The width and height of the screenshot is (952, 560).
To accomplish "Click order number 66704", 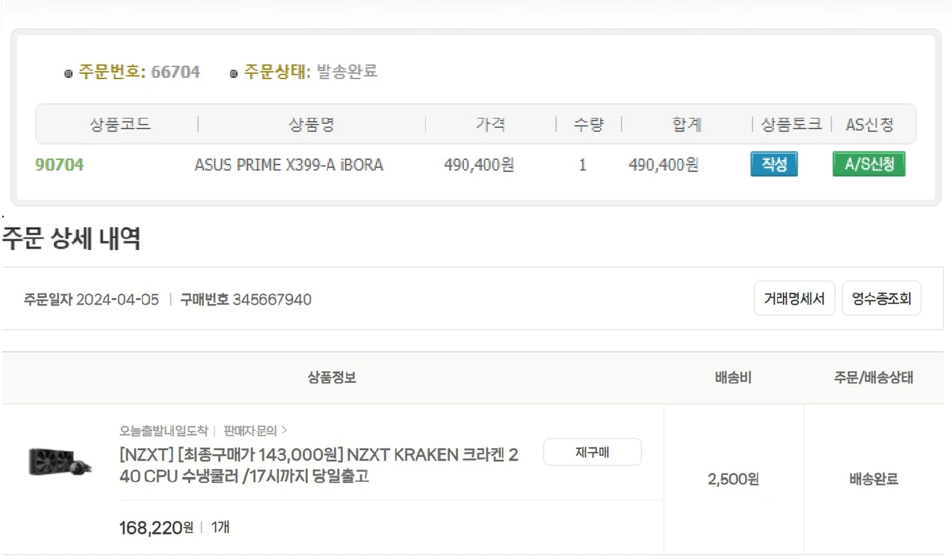I will (x=176, y=72).
